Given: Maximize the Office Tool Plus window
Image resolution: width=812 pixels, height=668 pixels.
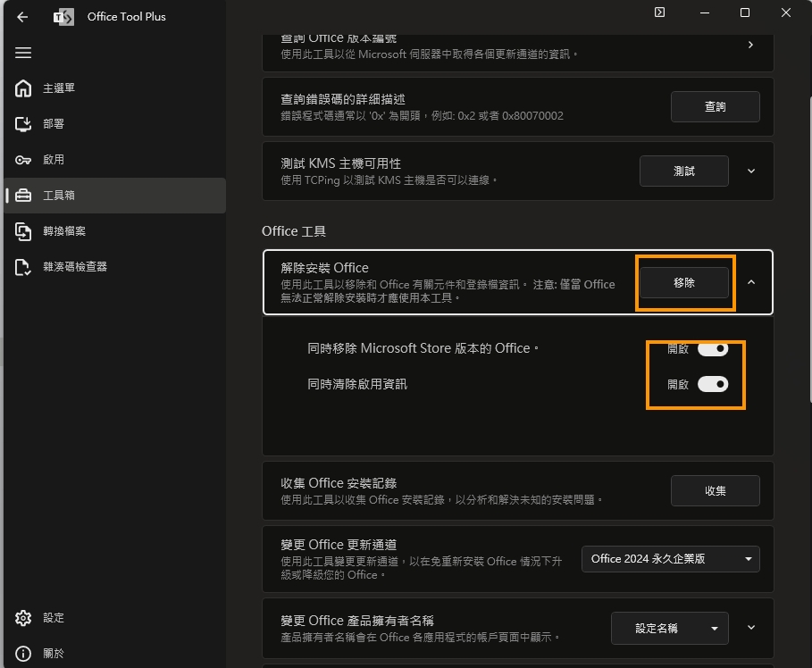Looking at the screenshot, I should click(x=745, y=13).
